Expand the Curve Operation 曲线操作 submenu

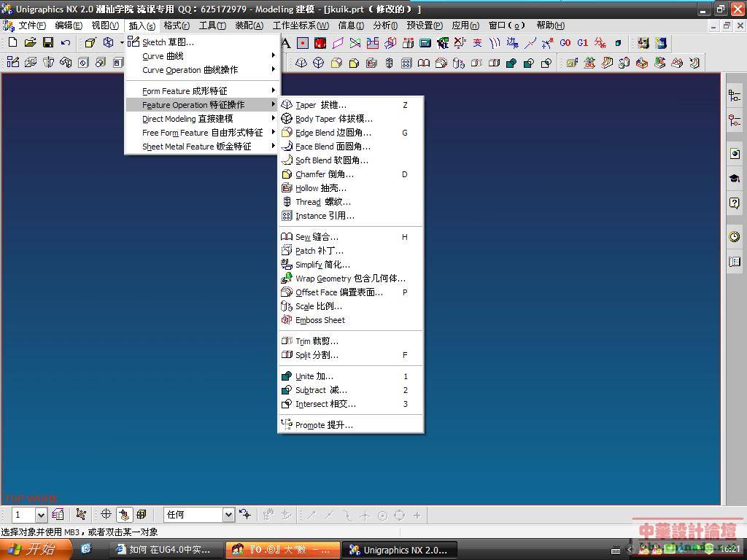pos(203,69)
